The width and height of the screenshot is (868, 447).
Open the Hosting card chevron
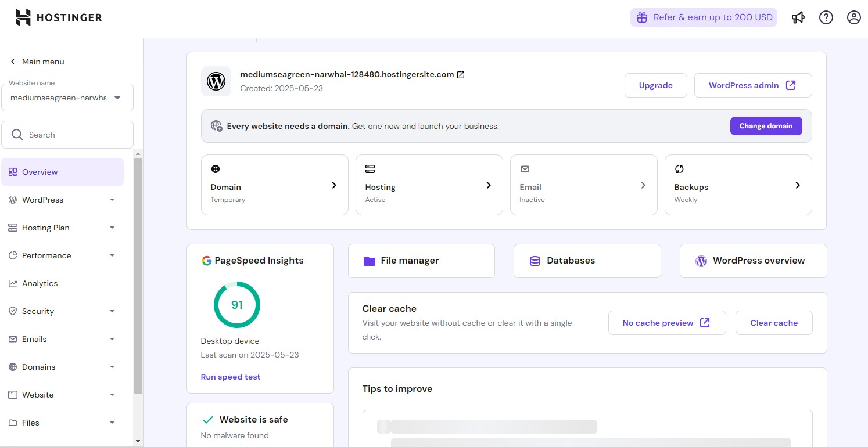click(x=489, y=185)
